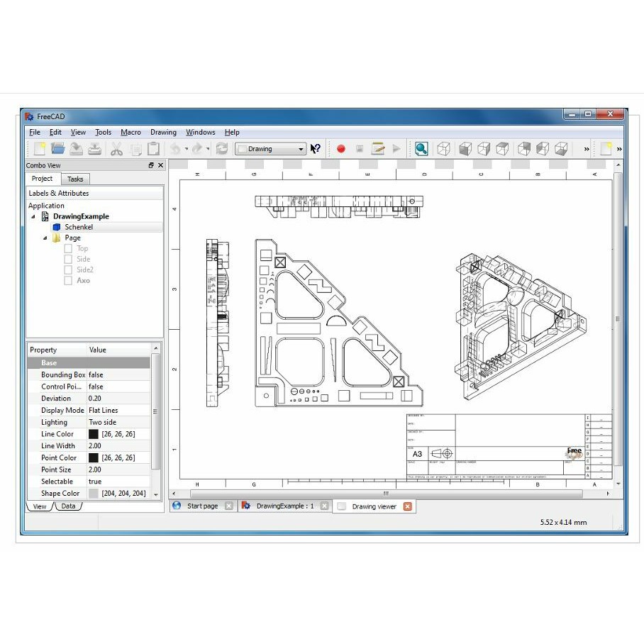Collapse the DrawingExample tree node

33,216
